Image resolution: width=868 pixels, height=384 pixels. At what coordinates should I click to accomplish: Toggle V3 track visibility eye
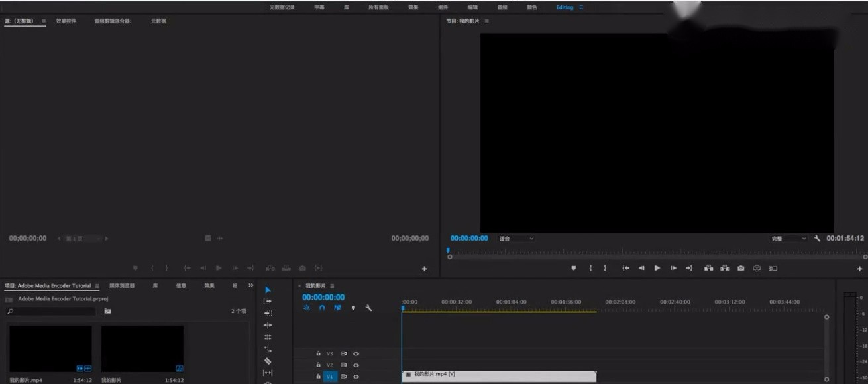coord(356,353)
